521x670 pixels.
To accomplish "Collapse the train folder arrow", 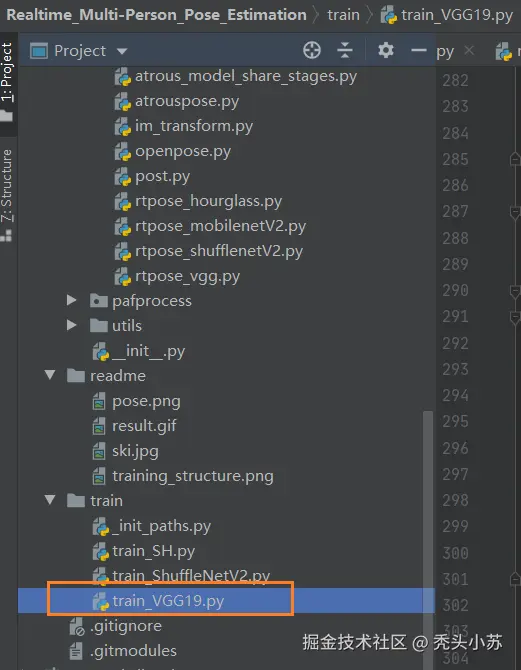I will pos(50,500).
